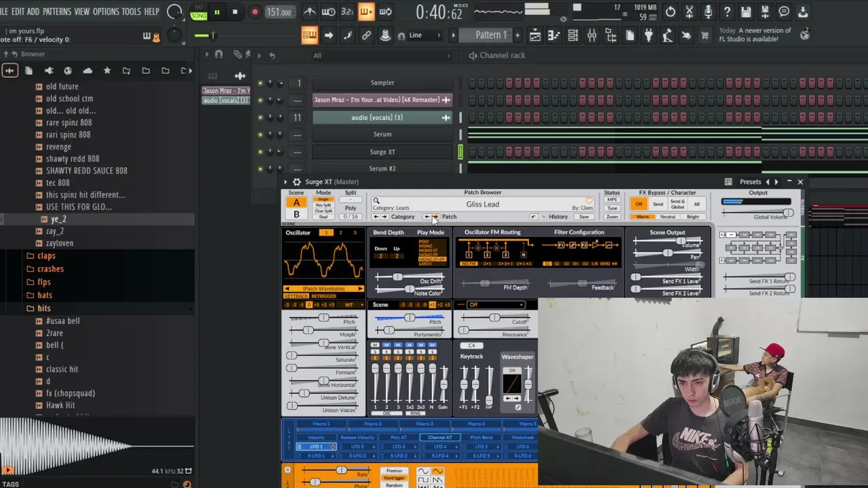Mute the Sampler channel green LED
868x488 pixels.
coord(260,83)
